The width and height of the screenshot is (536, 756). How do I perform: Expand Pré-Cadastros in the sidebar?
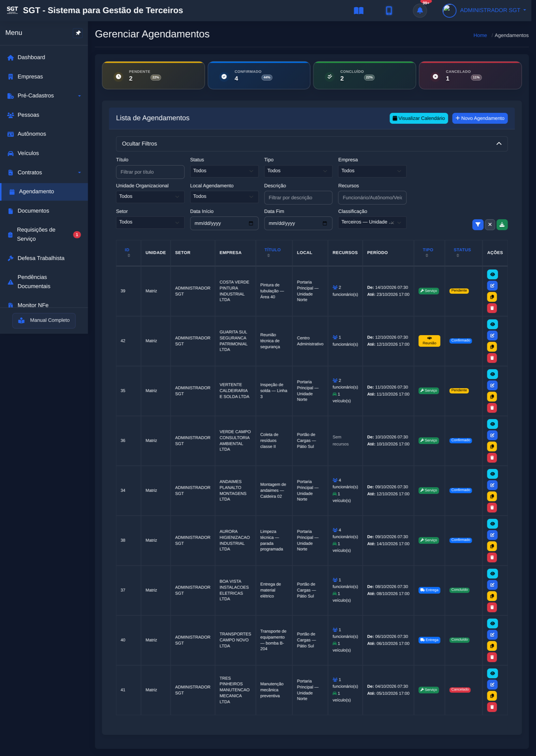pyautogui.click(x=44, y=96)
